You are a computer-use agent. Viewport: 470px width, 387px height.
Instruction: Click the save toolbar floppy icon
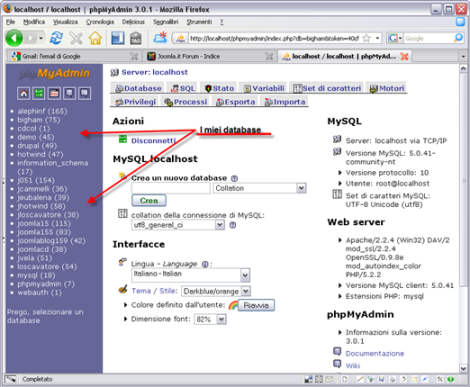(x=117, y=38)
